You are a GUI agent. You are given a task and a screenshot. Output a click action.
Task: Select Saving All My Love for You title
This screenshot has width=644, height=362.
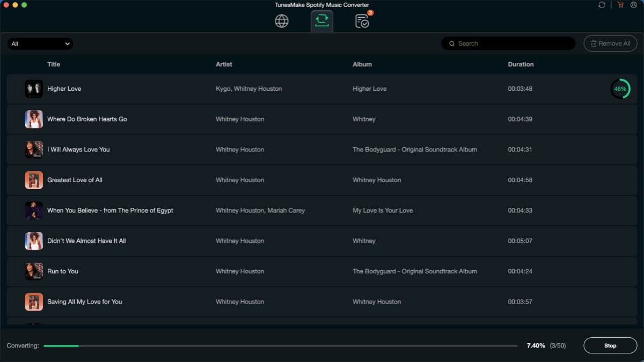pyautogui.click(x=84, y=302)
